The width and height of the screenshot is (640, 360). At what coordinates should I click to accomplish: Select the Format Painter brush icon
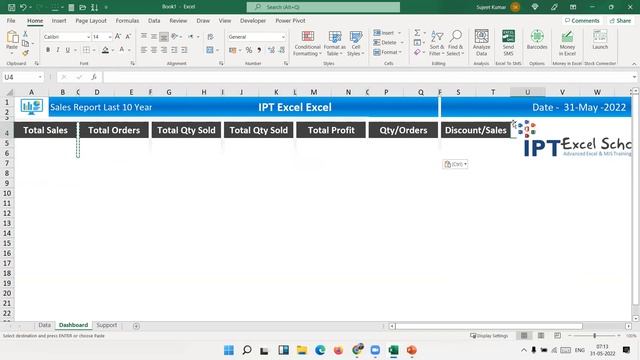(x=25, y=53)
